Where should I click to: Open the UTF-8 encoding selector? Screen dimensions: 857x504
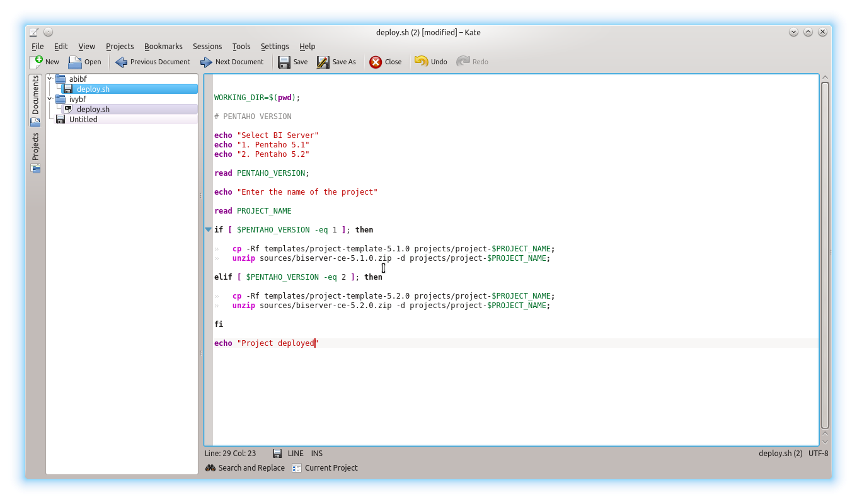pos(819,454)
